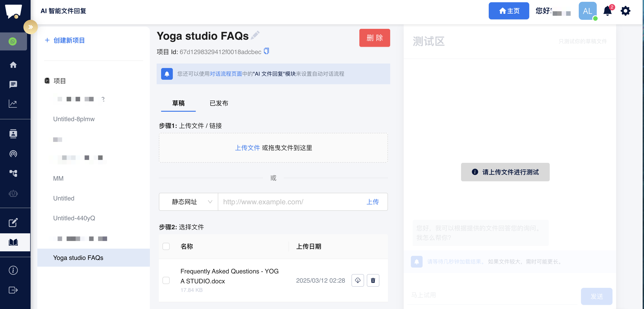Delete uploaded file with trash icon

pyautogui.click(x=373, y=280)
